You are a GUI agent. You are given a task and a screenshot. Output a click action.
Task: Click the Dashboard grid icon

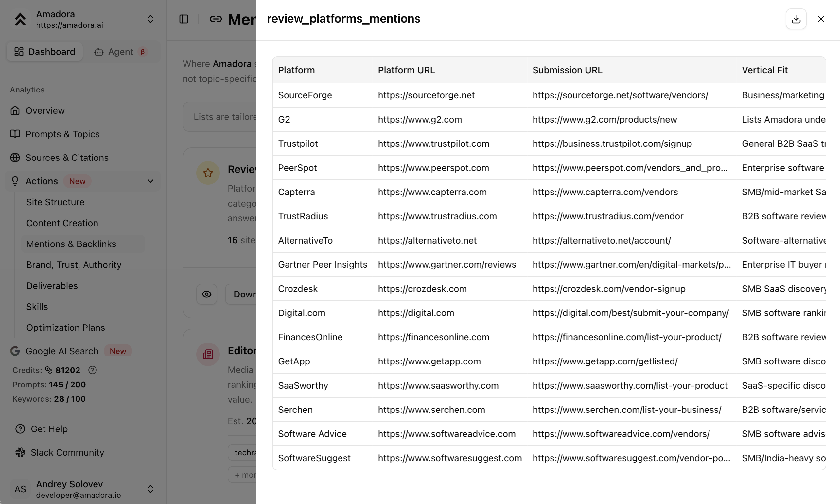click(19, 52)
